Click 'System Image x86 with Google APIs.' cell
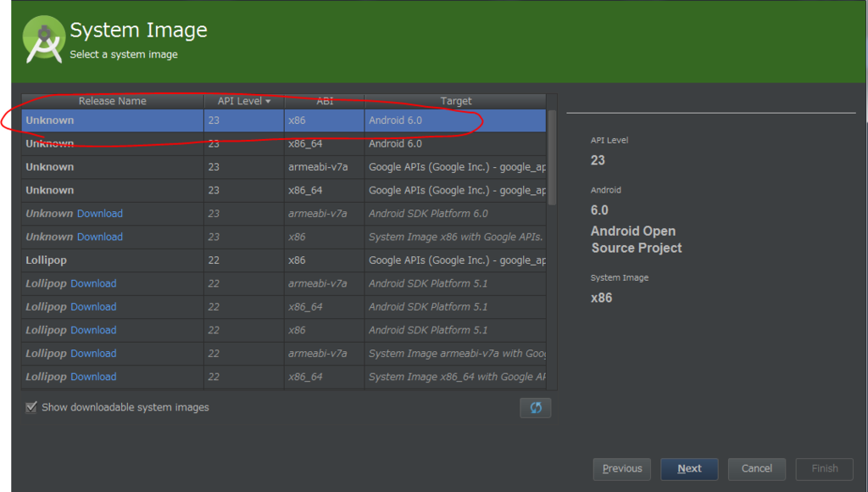 (455, 237)
